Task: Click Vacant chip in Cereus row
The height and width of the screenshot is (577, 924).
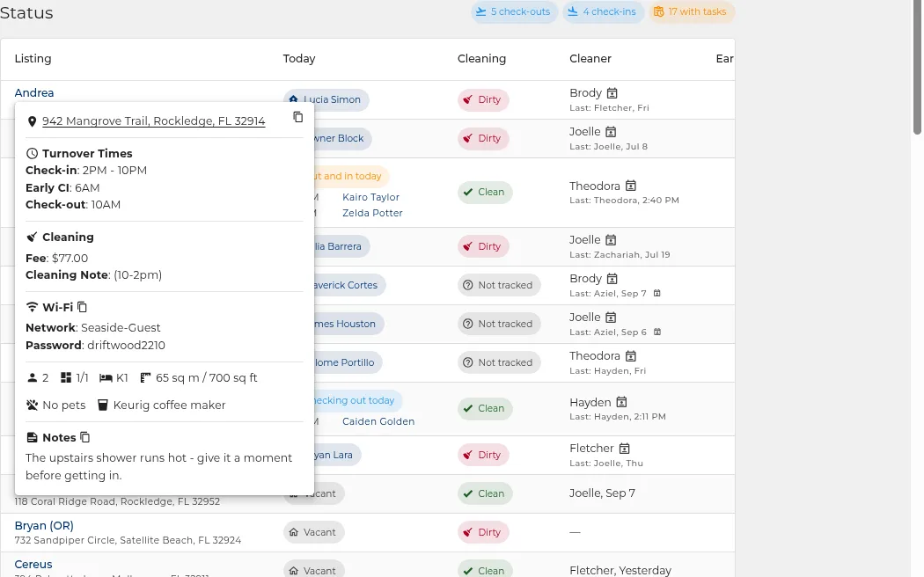Action: point(313,569)
